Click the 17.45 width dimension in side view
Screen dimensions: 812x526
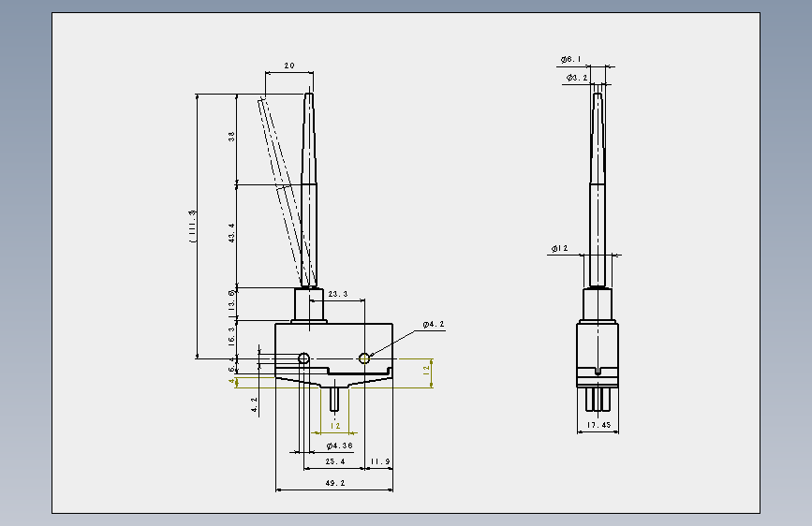(598, 425)
